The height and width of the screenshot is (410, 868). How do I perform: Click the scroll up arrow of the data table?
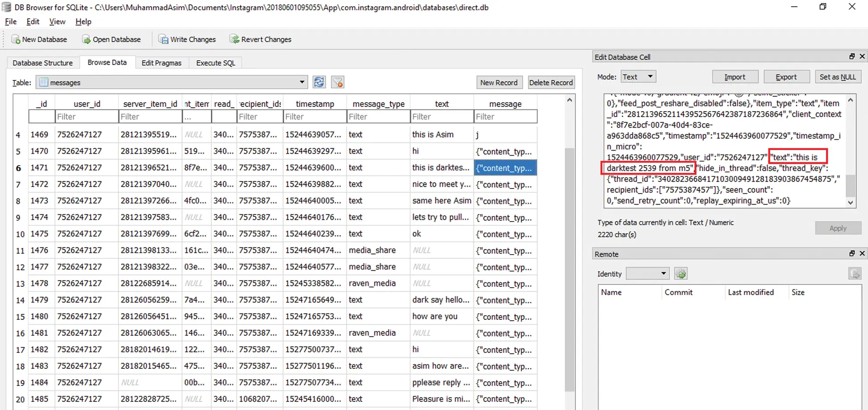click(x=569, y=100)
